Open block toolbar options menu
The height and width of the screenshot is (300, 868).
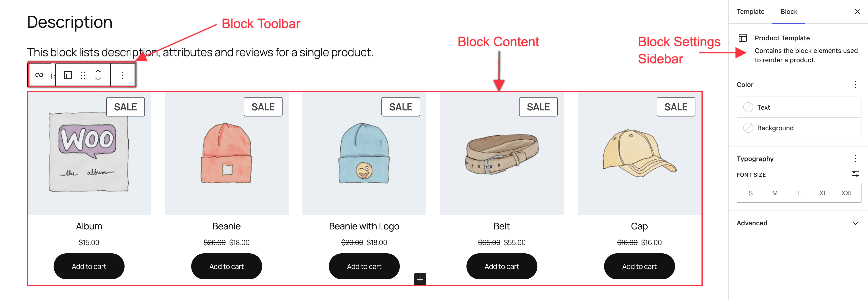pos(123,75)
